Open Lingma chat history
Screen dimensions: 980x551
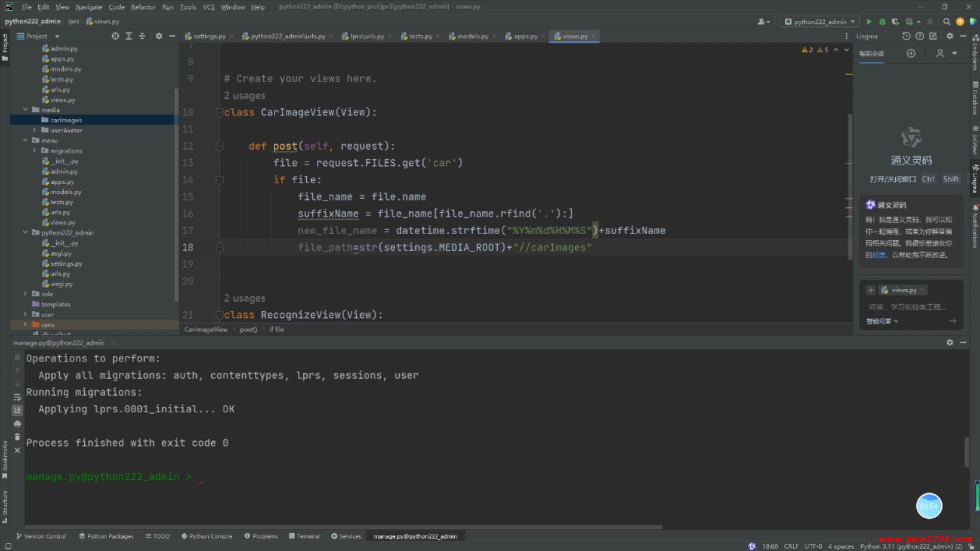(906, 36)
